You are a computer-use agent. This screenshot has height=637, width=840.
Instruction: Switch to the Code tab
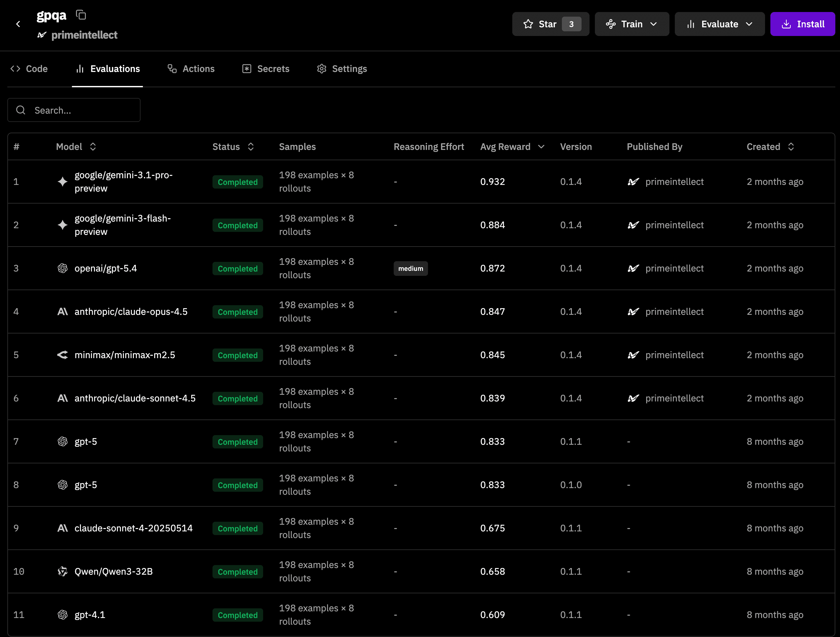pos(29,69)
